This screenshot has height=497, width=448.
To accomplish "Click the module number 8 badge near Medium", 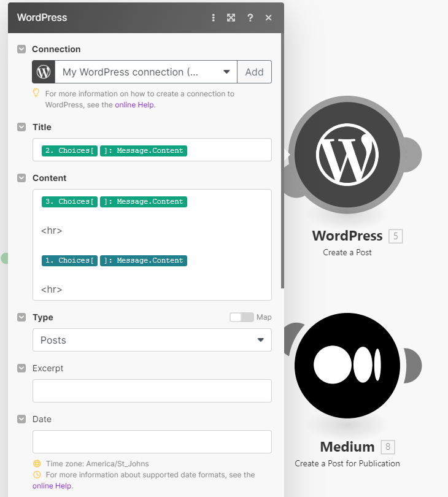I will click(388, 447).
